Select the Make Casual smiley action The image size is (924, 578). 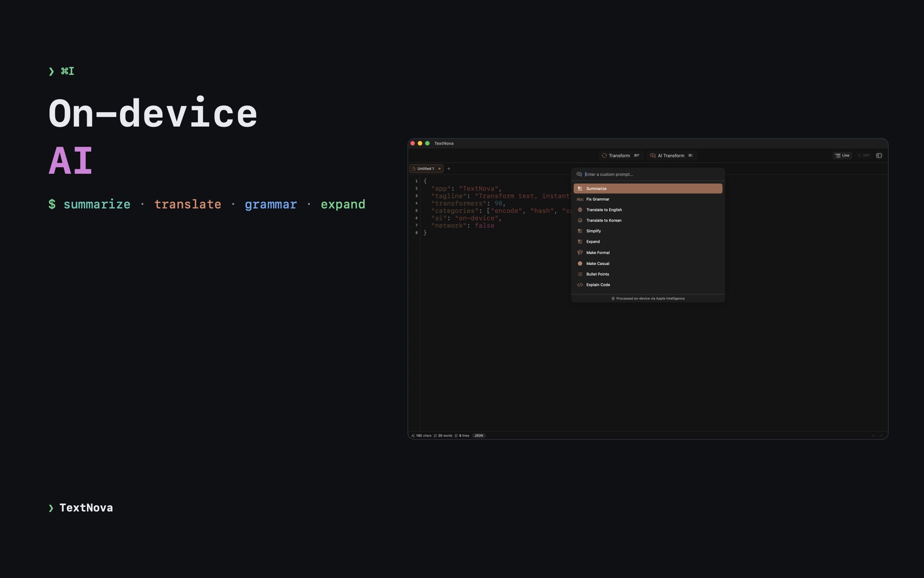coord(648,263)
